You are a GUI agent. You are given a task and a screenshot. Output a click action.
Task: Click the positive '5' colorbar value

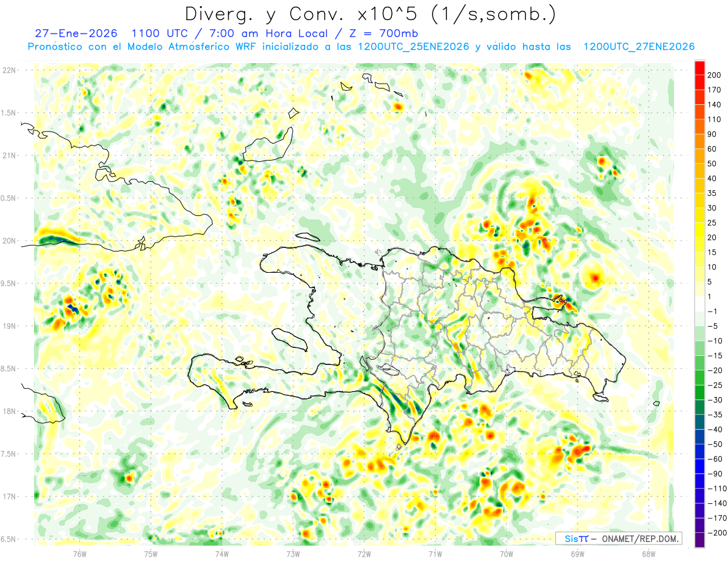(711, 282)
